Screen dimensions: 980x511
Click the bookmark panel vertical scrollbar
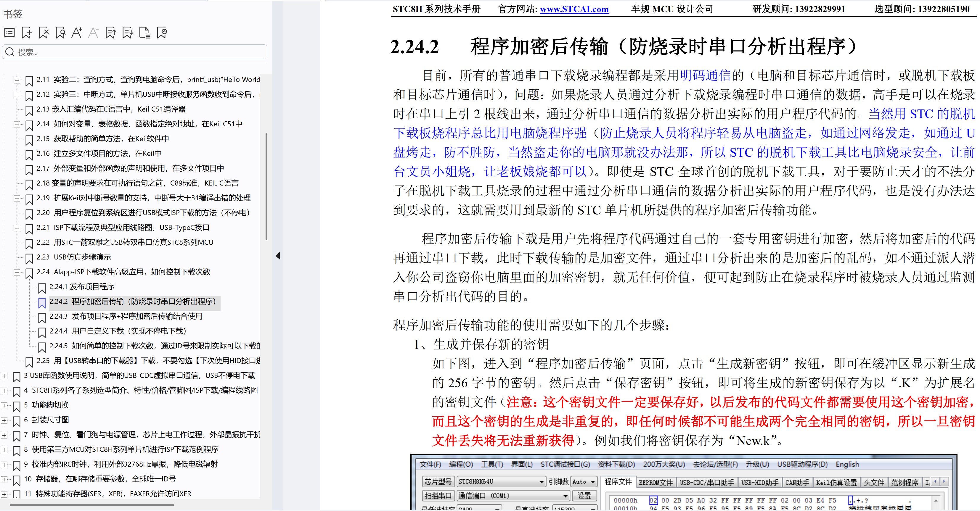[x=266, y=186]
